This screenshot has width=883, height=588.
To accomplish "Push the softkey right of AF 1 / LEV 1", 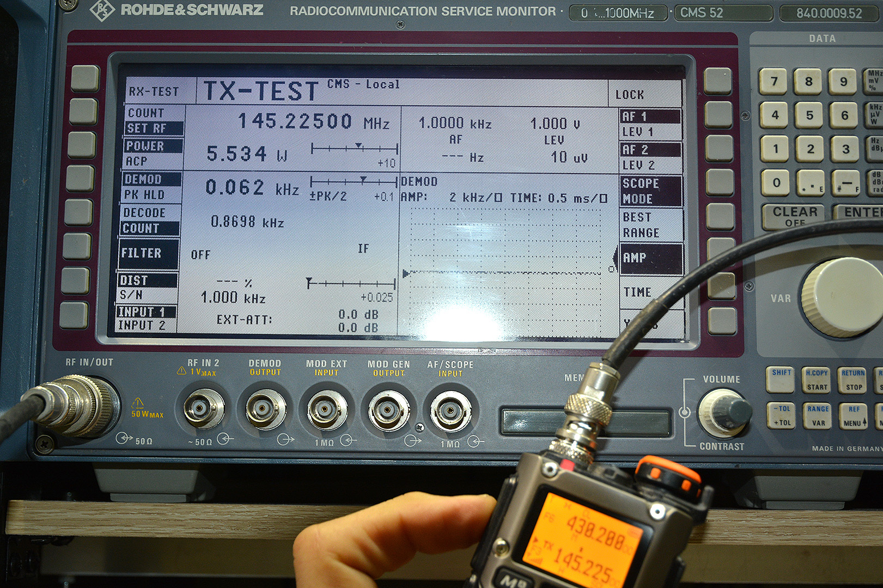I will point(718,114).
